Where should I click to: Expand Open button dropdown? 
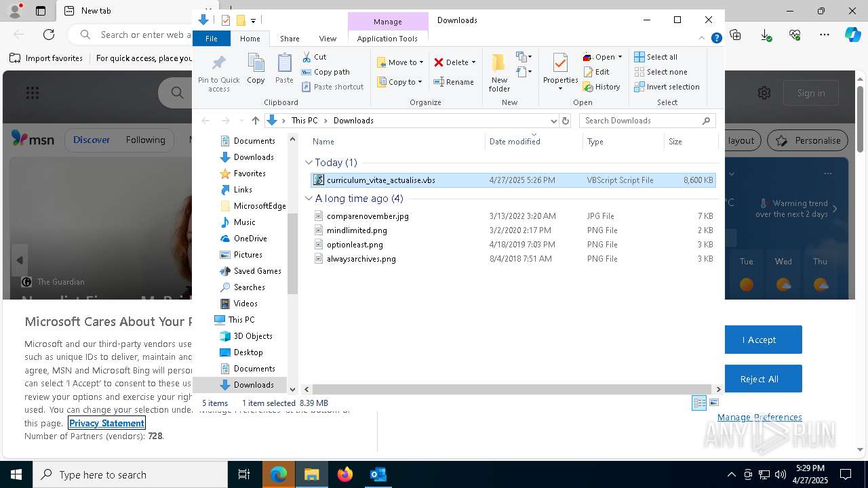[620, 57]
